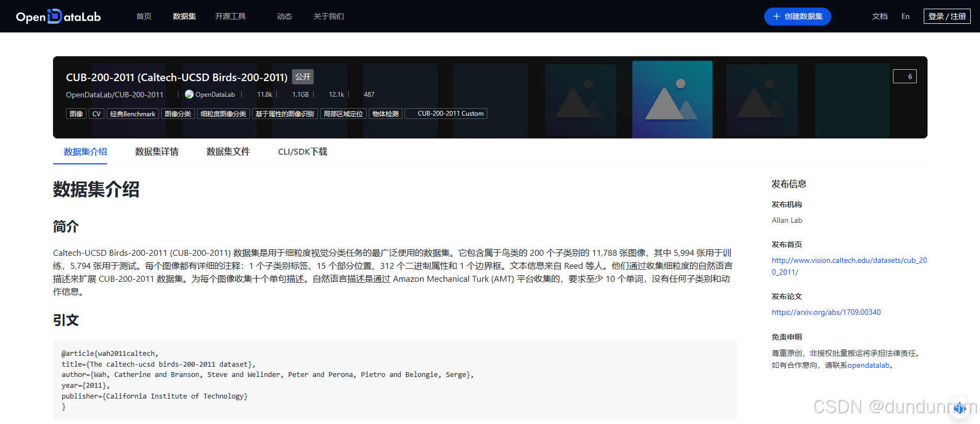Switch to the CLI/SDK下载 tab
Screen dimensions: 980x424
pos(303,151)
